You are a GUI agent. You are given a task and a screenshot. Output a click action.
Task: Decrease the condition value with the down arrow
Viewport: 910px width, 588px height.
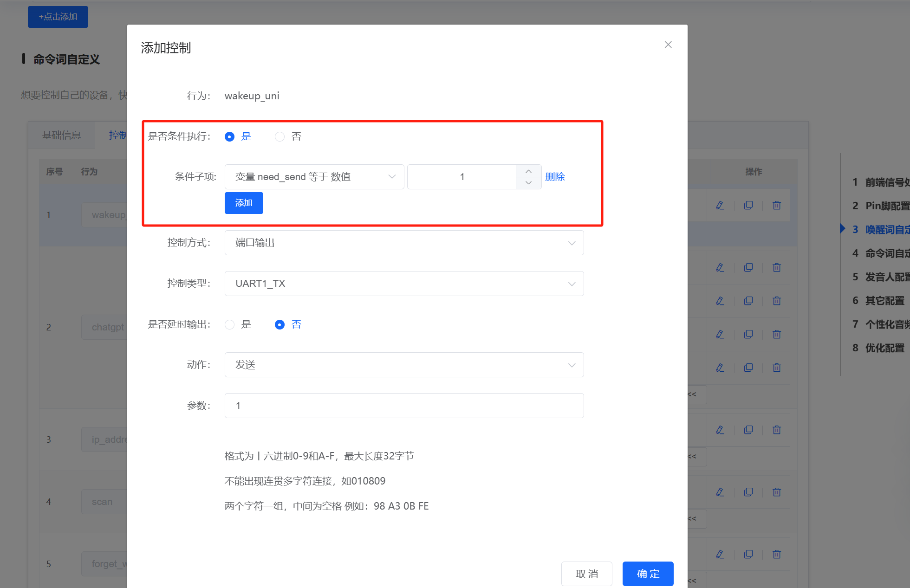point(528,183)
